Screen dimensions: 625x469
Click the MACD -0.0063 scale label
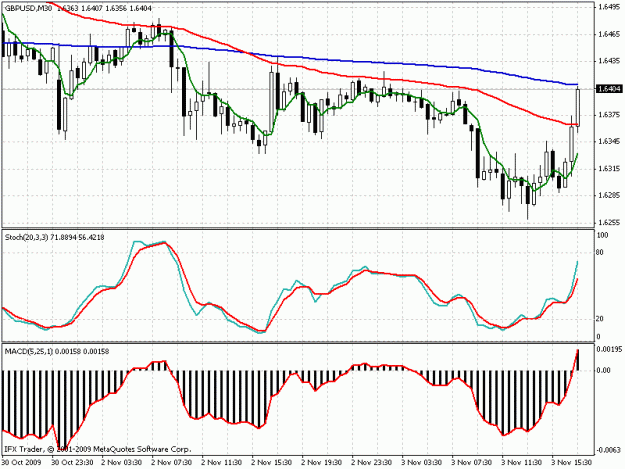tap(609, 450)
